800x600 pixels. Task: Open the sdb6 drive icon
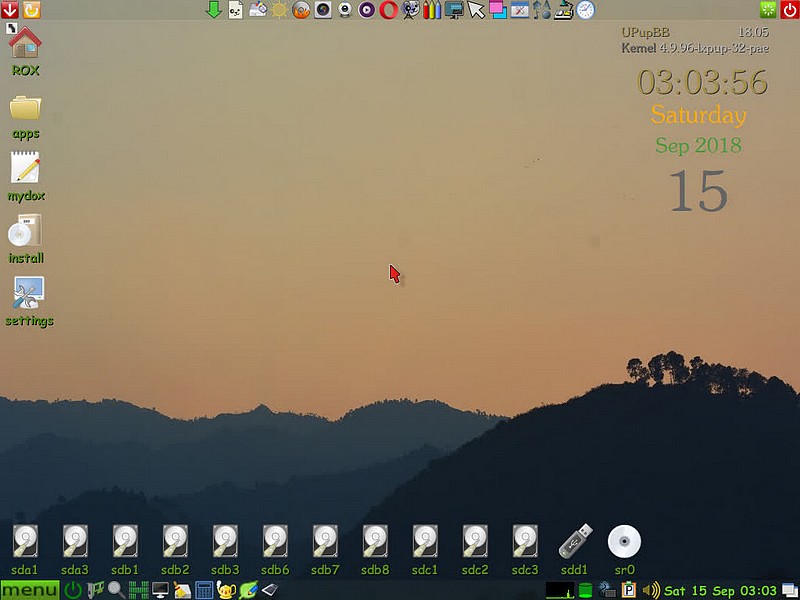[x=274, y=542]
